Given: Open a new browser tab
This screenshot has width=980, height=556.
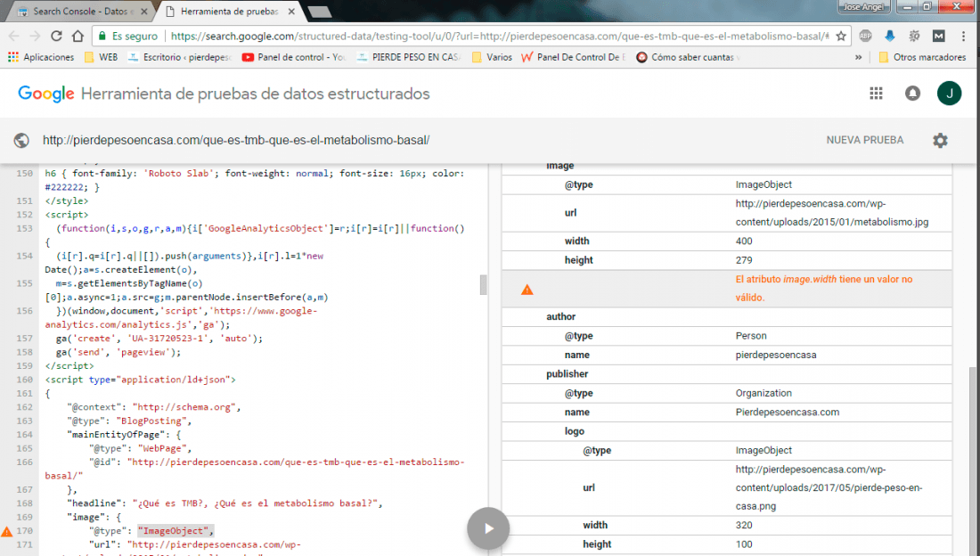Looking at the screenshot, I should coord(320,12).
